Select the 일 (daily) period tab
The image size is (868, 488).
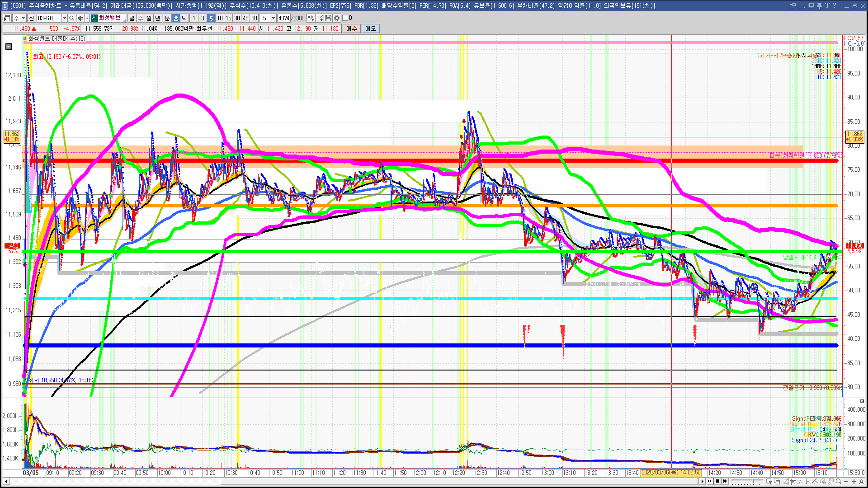tap(132, 18)
